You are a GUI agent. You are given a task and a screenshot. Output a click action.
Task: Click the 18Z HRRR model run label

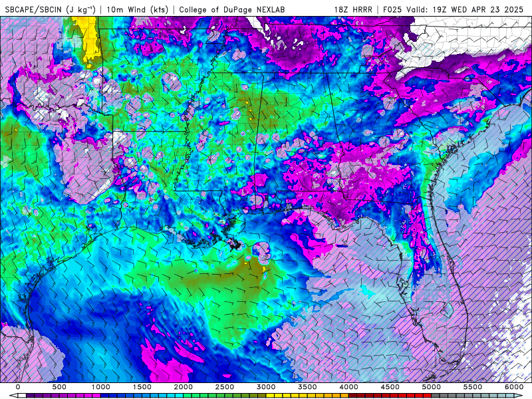click(353, 9)
